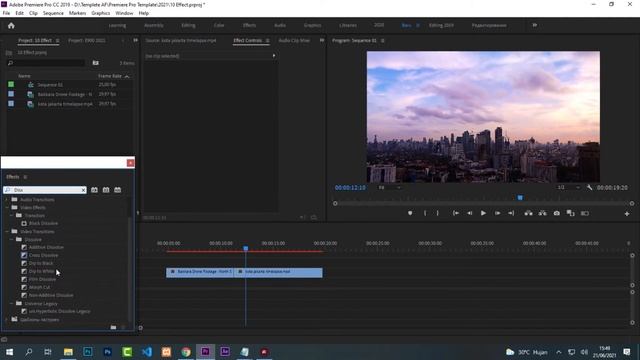The image size is (640, 360).
Task: Click Mark In bracket button
Action: 425,213
